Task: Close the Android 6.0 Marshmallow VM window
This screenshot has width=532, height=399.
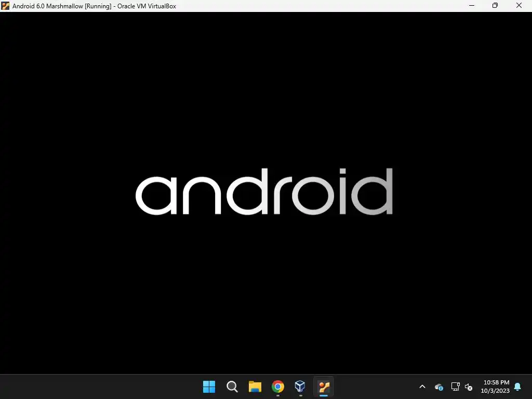Action: [x=519, y=5]
